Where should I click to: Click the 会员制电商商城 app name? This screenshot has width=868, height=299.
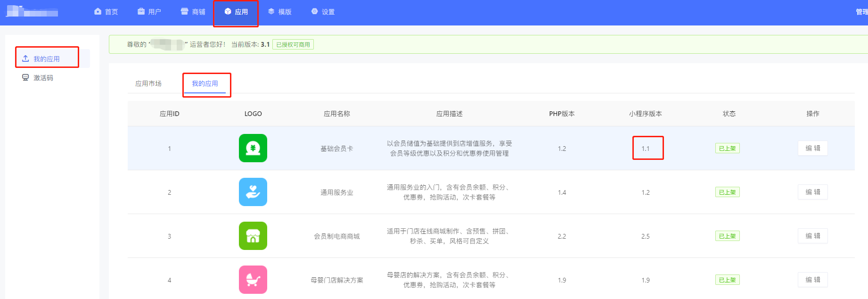tap(337, 236)
